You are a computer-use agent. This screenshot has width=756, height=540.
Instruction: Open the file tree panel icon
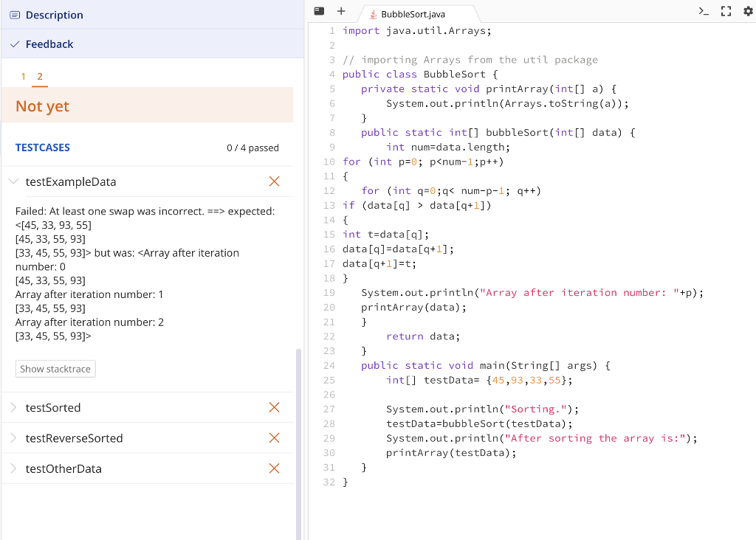[x=319, y=11]
